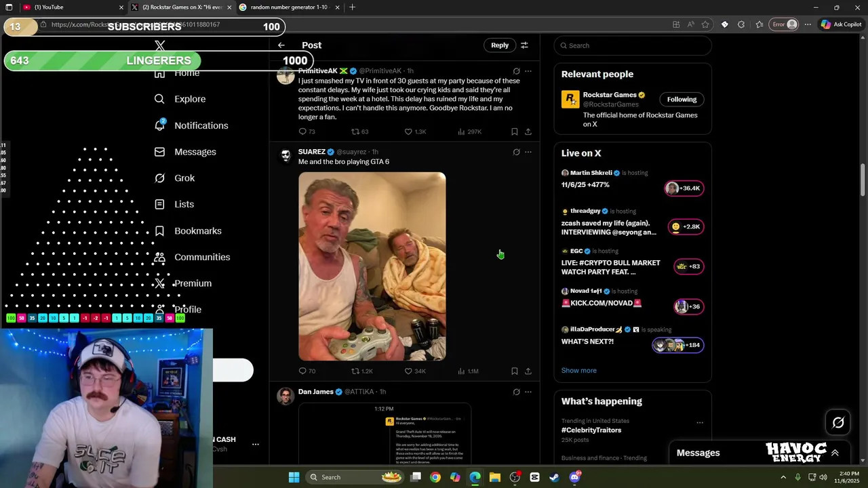Reply to PrimitiveAK post with 73 replies
This screenshot has height=488, width=868.
pyautogui.click(x=307, y=131)
